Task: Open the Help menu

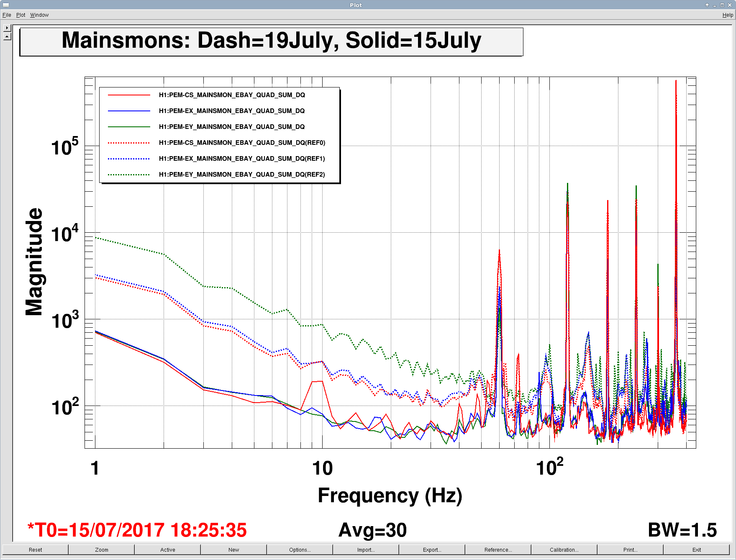Action: [x=728, y=15]
